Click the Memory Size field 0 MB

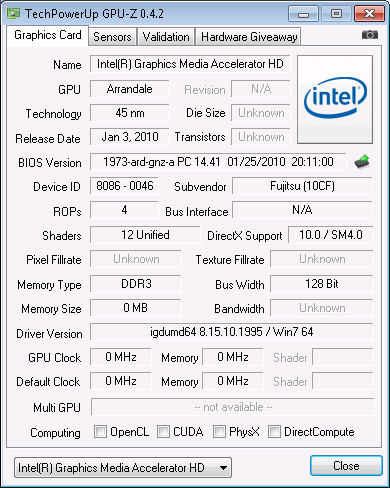[136, 308]
